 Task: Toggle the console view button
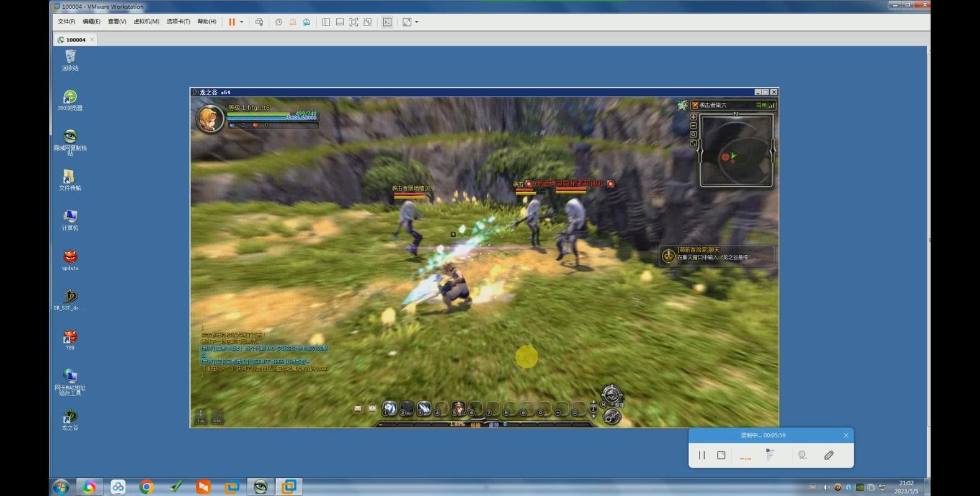(387, 22)
